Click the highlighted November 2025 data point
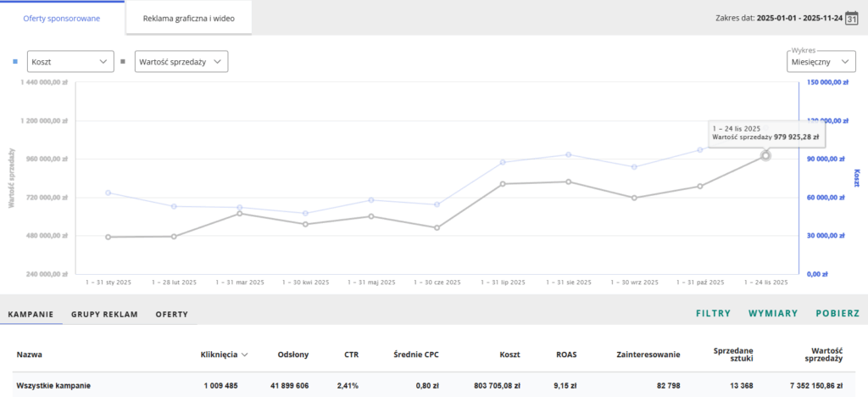 click(x=765, y=155)
